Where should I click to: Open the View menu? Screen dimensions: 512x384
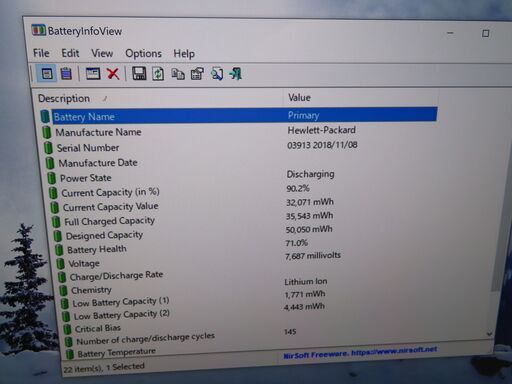pyautogui.click(x=102, y=53)
